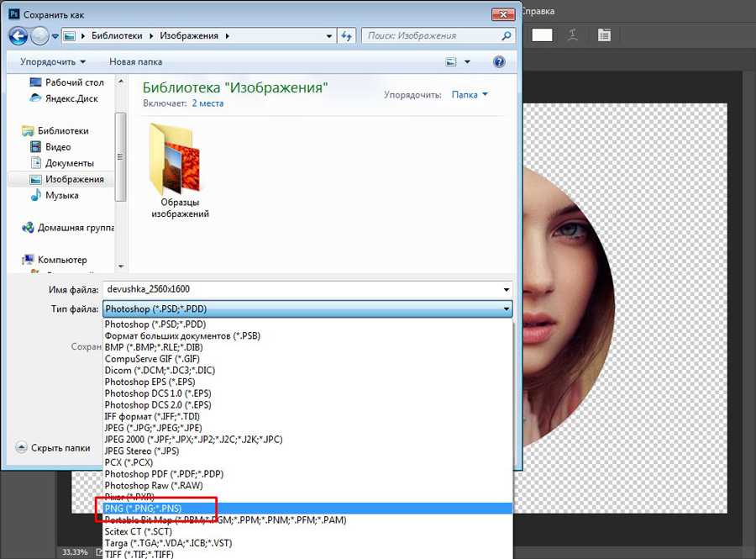Image resolution: width=756 pixels, height=559 pixels.
Task: Select Документы library in navigation tree
Action: click(x=61, y=163)
